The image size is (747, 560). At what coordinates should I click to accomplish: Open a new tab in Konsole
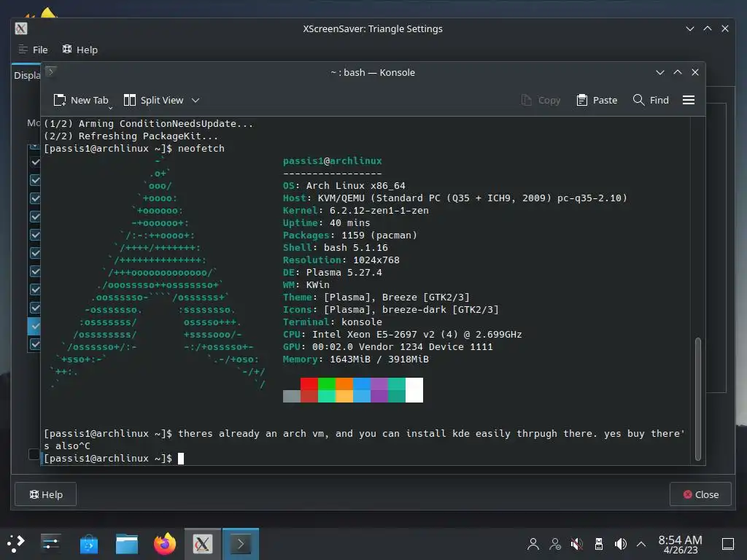[x=81, y=100]
